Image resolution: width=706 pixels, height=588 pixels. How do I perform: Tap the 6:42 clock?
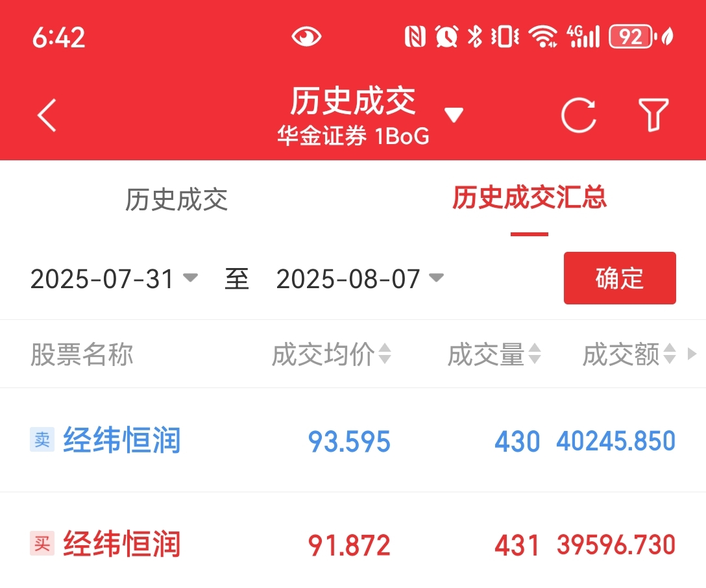(x=58, y=37)
